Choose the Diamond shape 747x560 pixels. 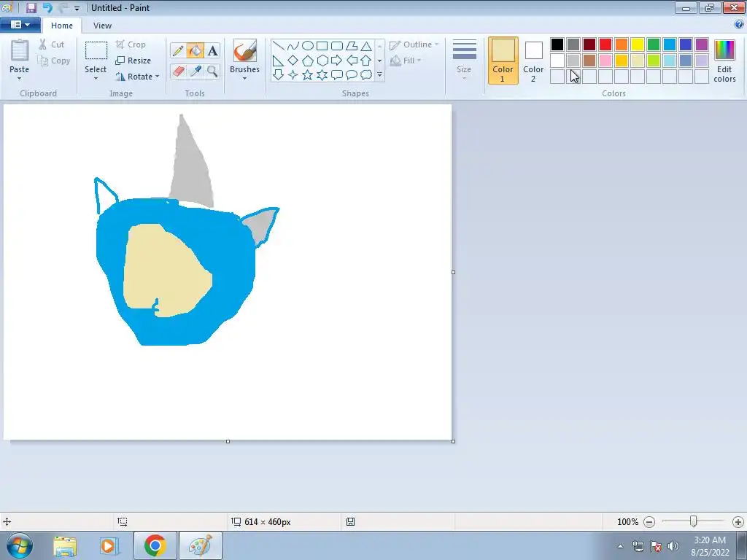point(293,61)
